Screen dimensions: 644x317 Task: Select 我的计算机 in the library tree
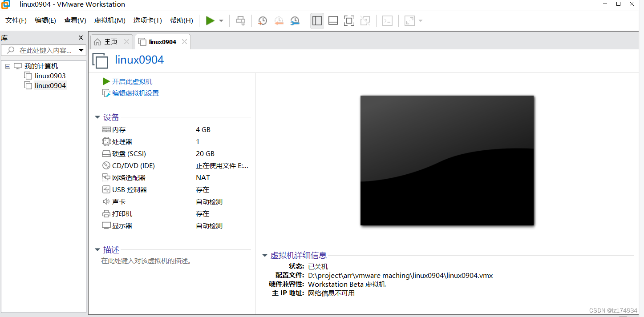coord(41,66)
